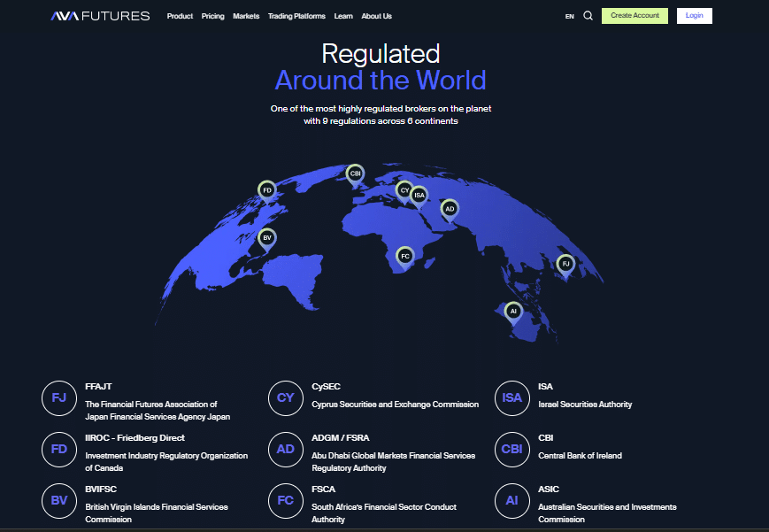Click the BV map pin
The width and height of the screenshot is (769, 532).
(266, 240)
